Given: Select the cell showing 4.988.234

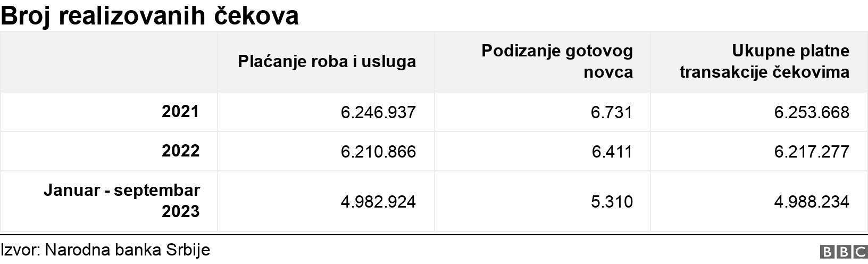Looking at the screenshot, I should tap(812, 202).
